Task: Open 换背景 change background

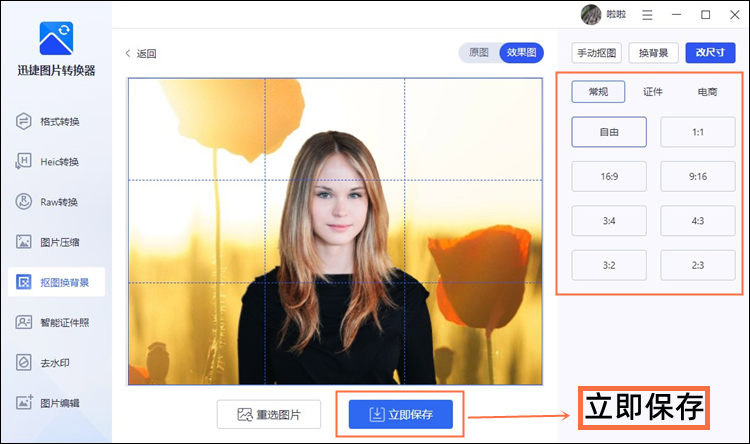Action: pyautogui.click(x=653, y=53)
